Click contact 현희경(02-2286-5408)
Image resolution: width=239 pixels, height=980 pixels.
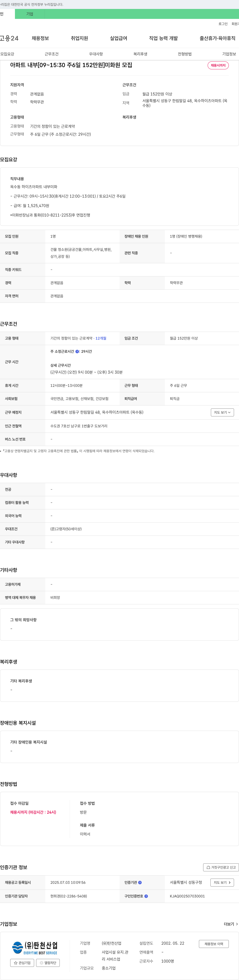click(x=69, y=896)
